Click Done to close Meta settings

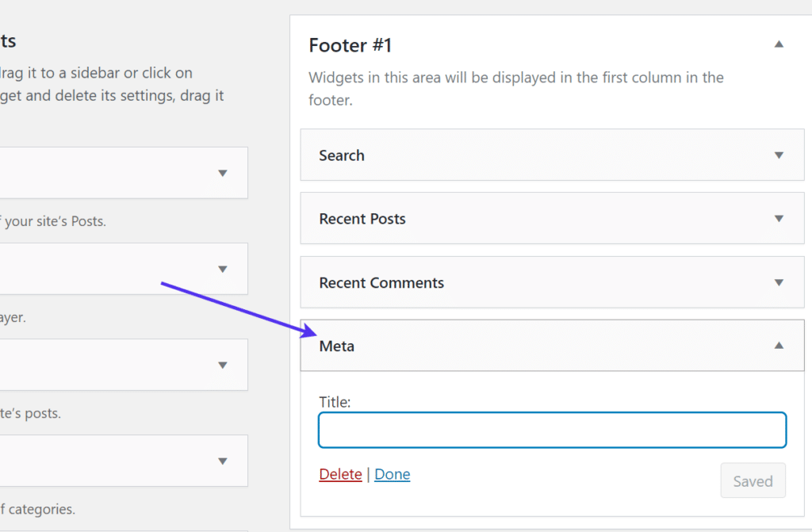(392, 474)
